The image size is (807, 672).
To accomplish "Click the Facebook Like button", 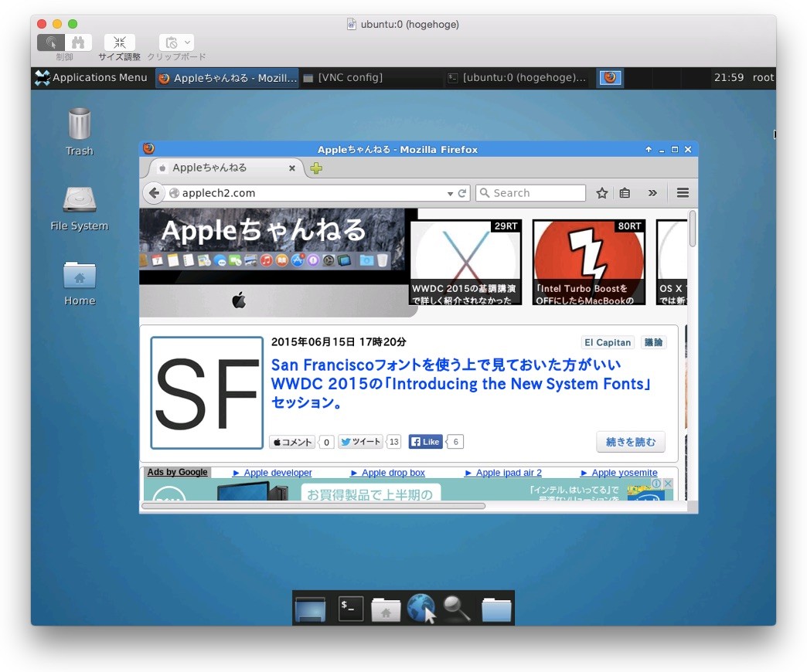I will coord(426,442).
